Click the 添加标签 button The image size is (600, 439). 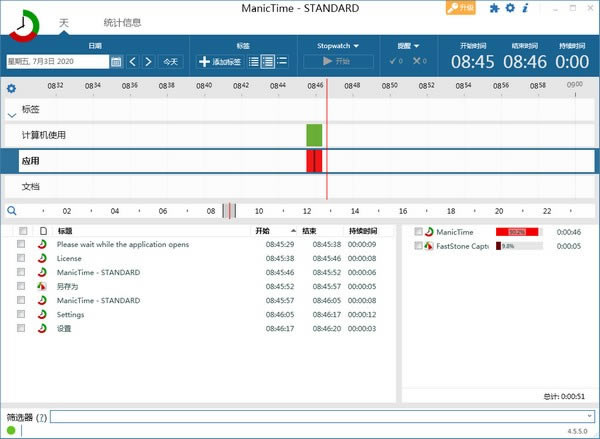coord(221,62)
